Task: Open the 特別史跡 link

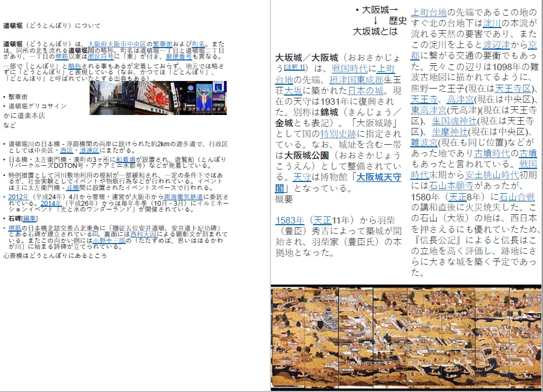Action: pos(338,134)
